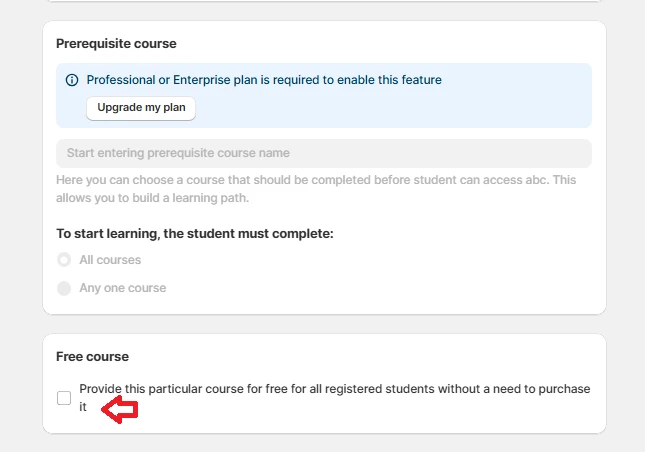Focus the prerequisite course name field
Screen dimensions: 645x452
323,153
